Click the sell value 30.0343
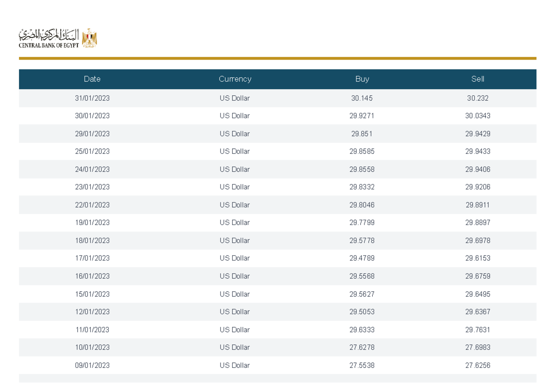This screenshot has width=555, height=392. click(478, 116)
